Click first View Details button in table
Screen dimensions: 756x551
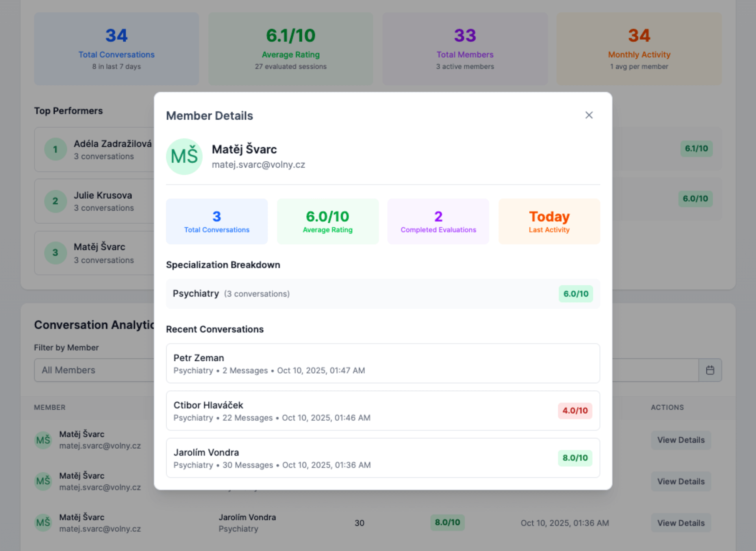[x=680, y=440]
